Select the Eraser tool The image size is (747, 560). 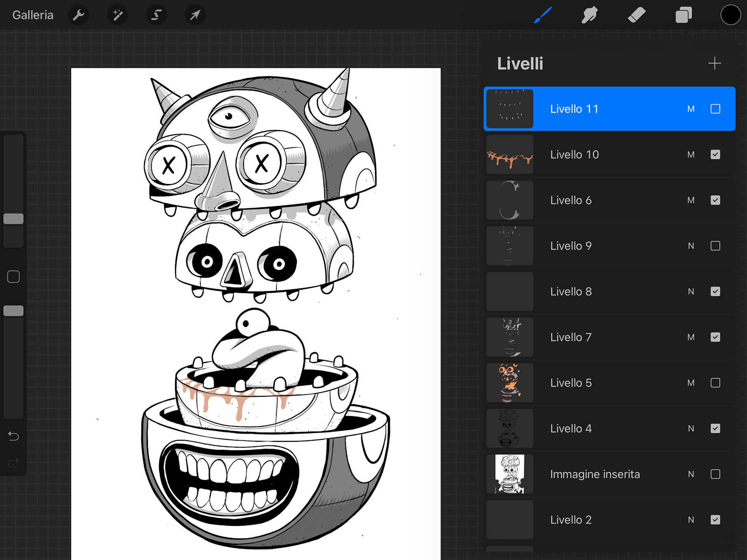pos(637,15)
